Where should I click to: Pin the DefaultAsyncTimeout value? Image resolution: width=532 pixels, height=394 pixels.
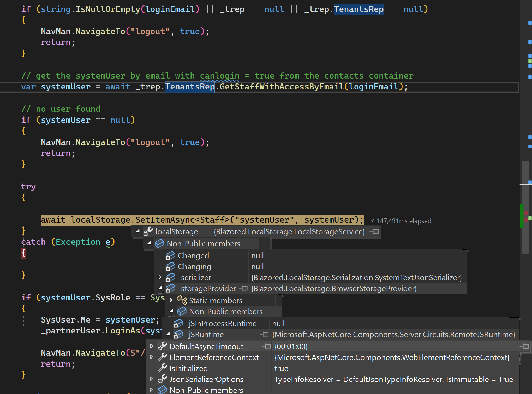(267, 346)
